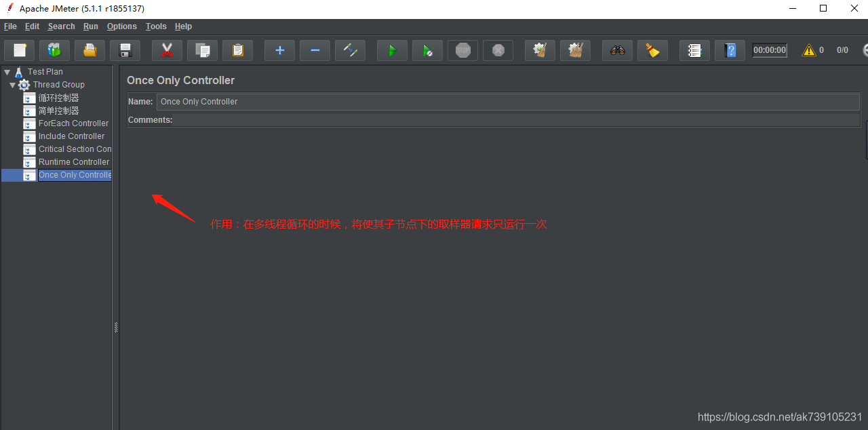Click the Search binoculars icon
This screenshot has width=868, height=430.
pos(617,50)
